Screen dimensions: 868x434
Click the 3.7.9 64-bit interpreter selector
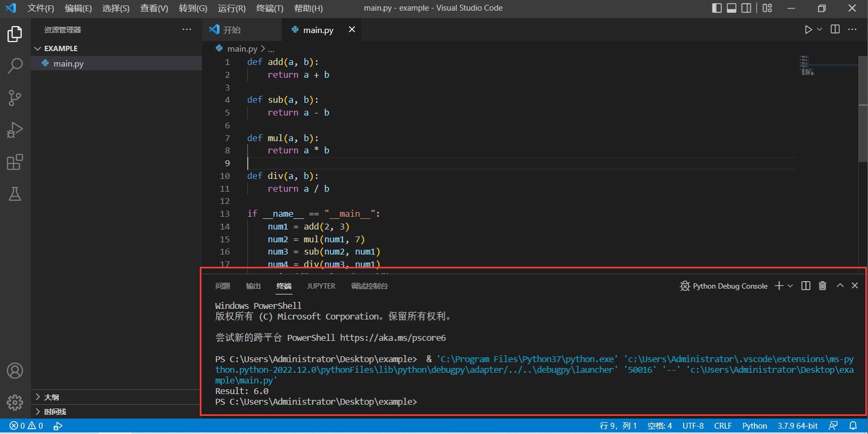coord(797,426)
